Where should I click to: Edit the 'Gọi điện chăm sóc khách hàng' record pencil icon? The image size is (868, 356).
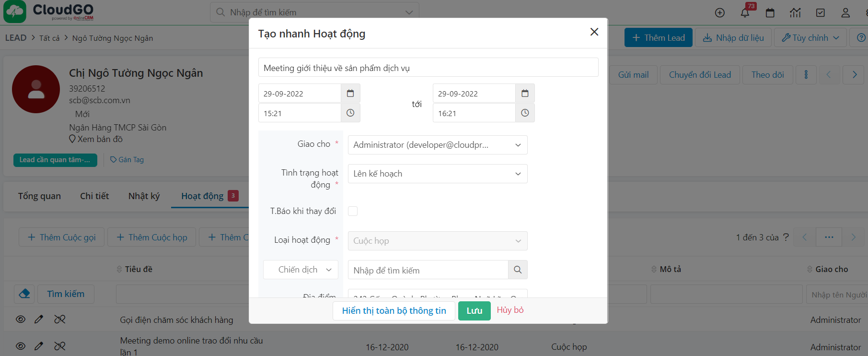[39, 319]
